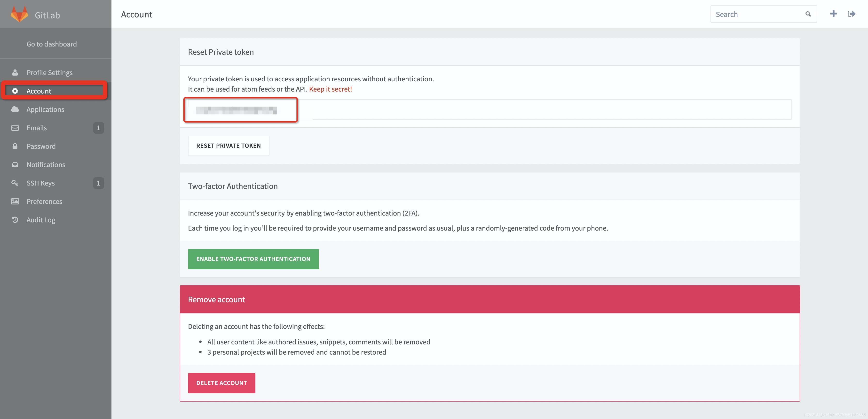Click the 'Remove account' heading
This screenshot has width=868, height=419.
pyautogui.click(x=216, y=299)
